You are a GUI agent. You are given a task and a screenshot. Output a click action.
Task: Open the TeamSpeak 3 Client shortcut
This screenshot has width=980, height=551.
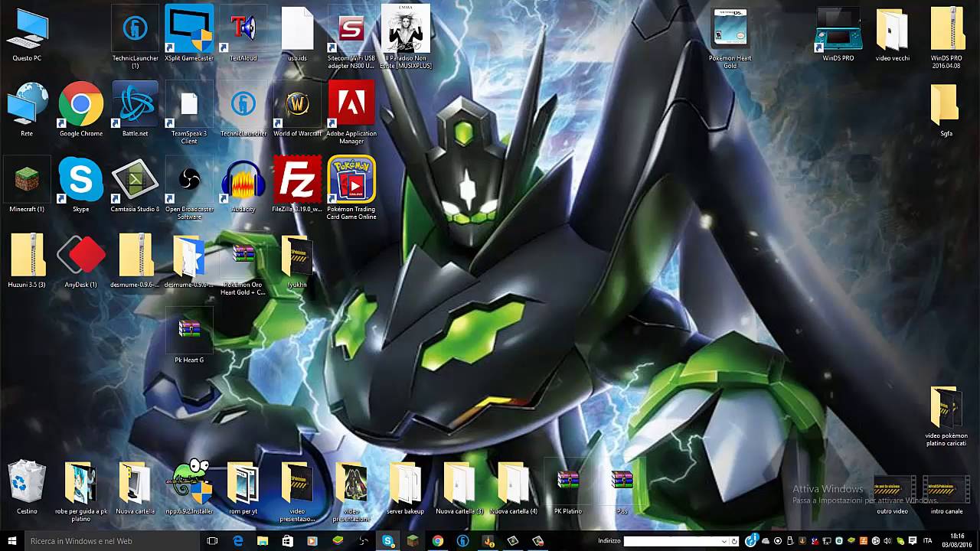pyautogui.click(x=189, y=113)
